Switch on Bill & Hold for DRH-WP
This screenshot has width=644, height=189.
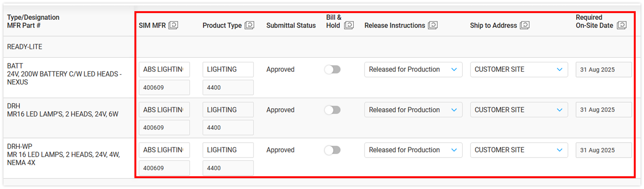[x=332, y=150]
